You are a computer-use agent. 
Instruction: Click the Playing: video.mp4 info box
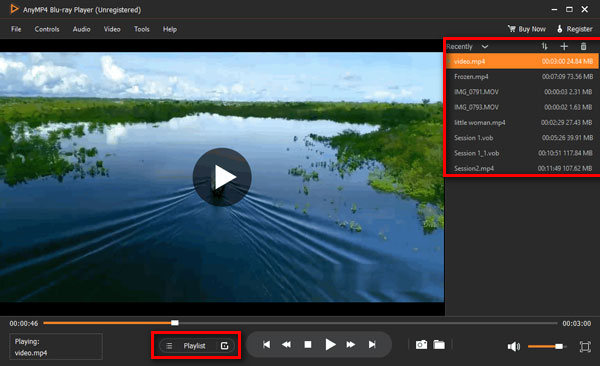[56, 346]
